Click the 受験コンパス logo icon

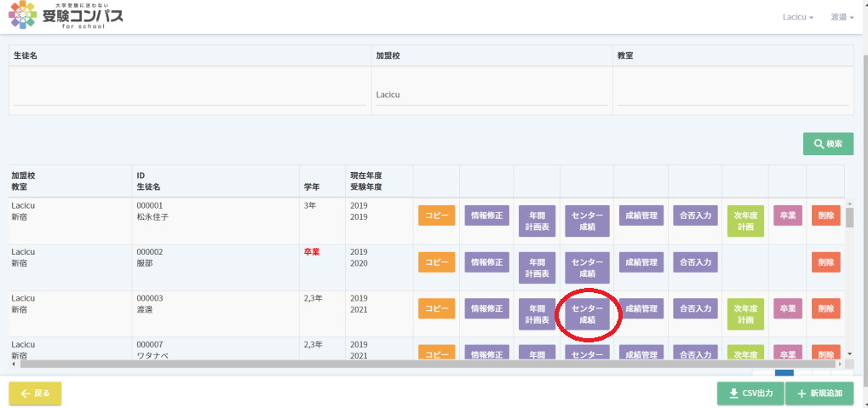tap(22, 15)
